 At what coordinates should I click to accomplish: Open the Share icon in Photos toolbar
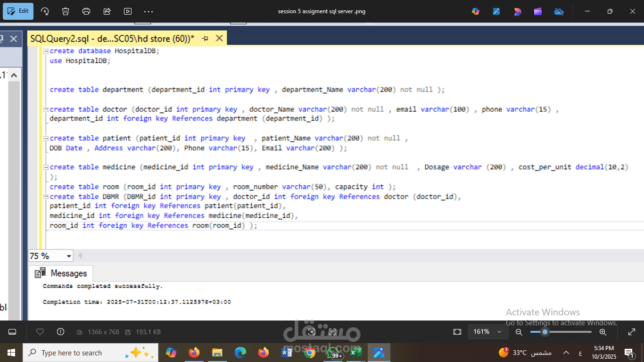click(107, 11)
